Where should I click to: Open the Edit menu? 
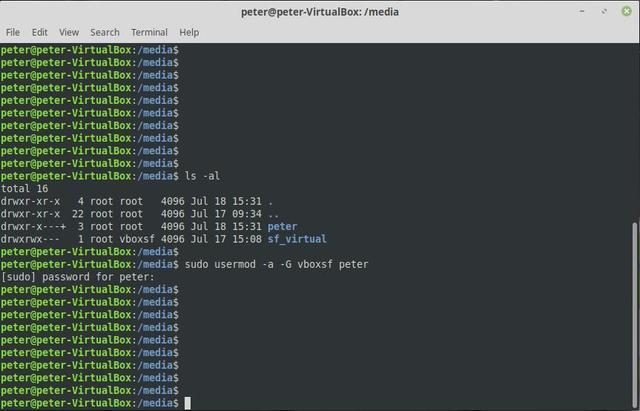[40, 32]
